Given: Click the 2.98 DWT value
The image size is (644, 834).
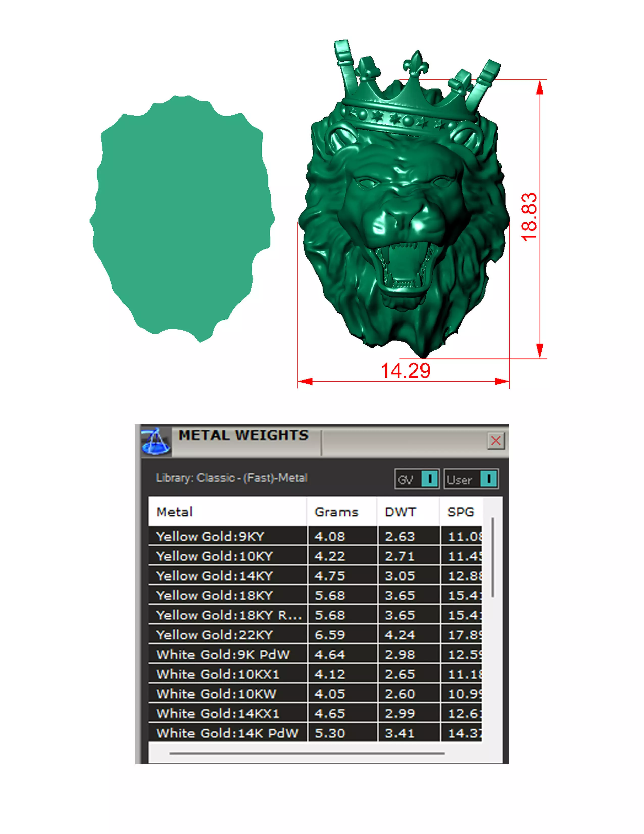Looking at the screenshot, I should point(400,655).
